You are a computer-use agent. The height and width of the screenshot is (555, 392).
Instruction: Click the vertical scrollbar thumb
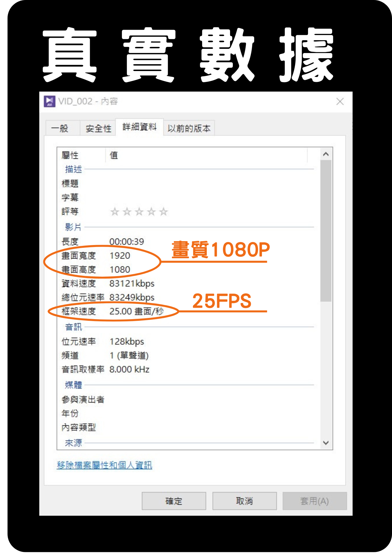click(326, 230)
